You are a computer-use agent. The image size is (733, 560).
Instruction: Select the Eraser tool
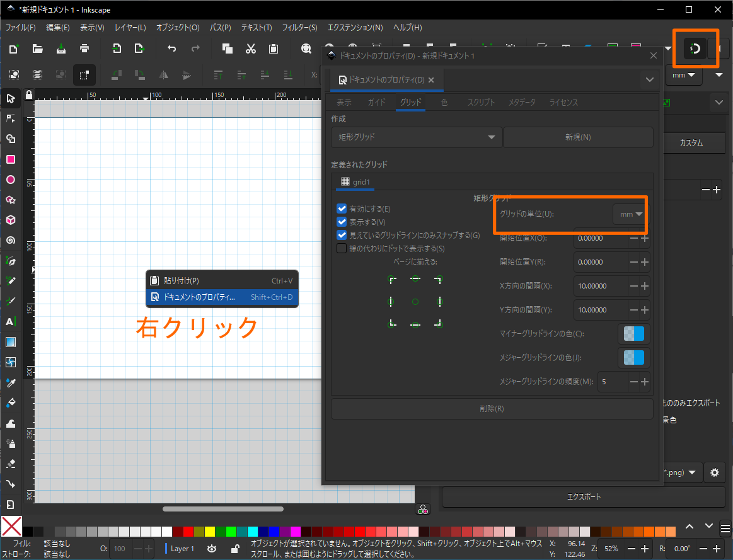(11, 464)
